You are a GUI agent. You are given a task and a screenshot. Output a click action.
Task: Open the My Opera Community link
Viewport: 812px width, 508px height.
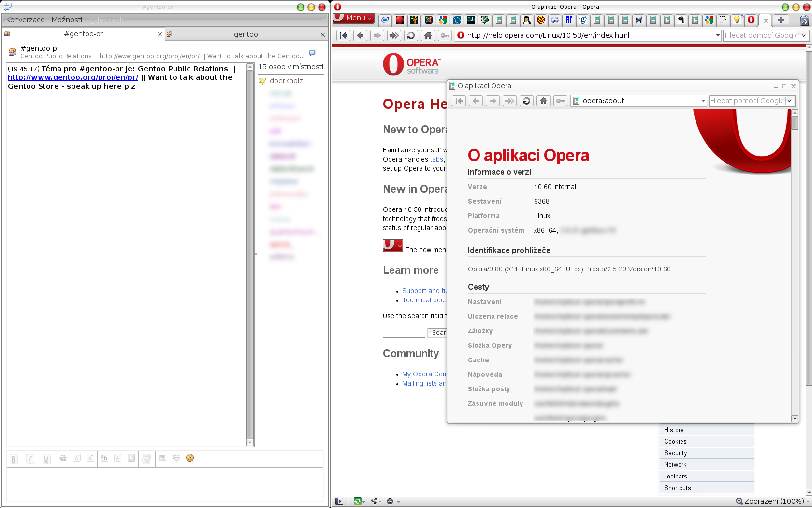tap(424, 374)
